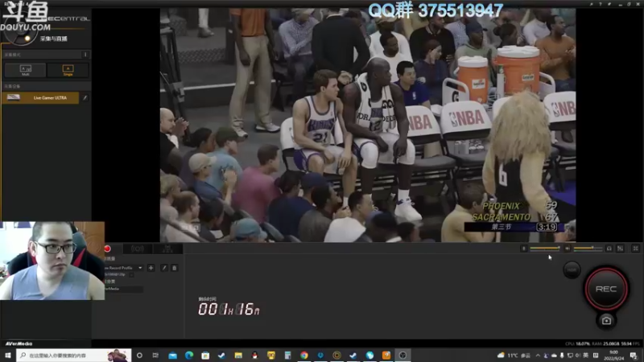Open the globe browser icon on taskbar
This screenshot has height=362, width=644.
(369, 356)
